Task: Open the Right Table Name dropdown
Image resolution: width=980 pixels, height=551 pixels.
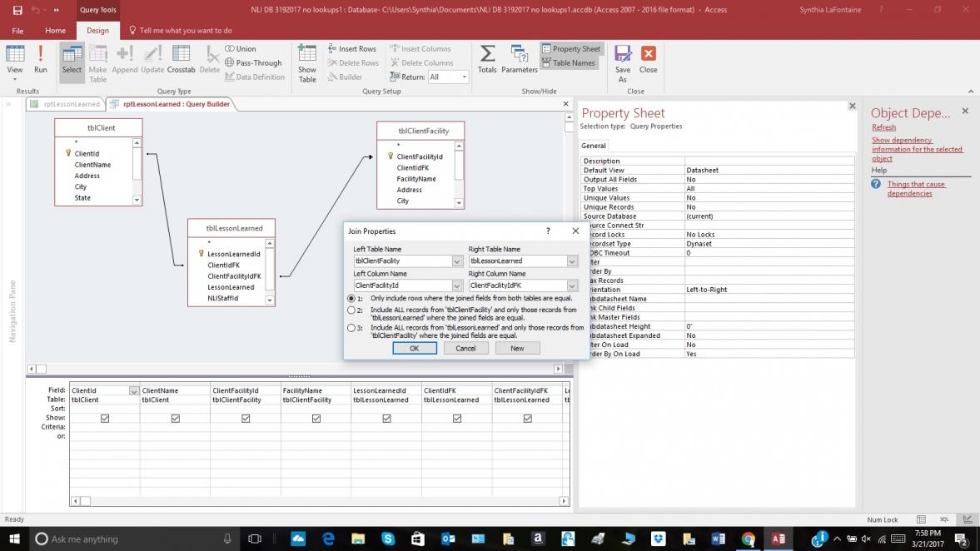Action: pyautogui.click(x=572, y=261)
